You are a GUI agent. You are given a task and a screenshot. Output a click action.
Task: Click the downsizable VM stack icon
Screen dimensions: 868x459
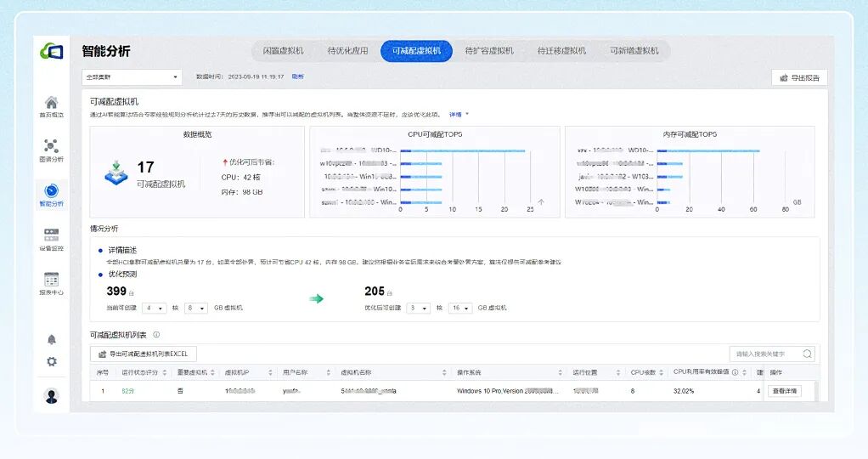tap(116, 173)
